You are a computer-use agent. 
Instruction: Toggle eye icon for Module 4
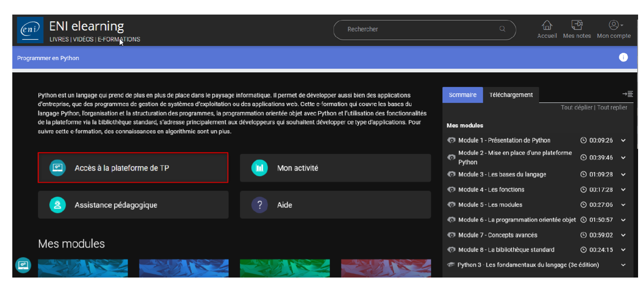click(451, 189)
